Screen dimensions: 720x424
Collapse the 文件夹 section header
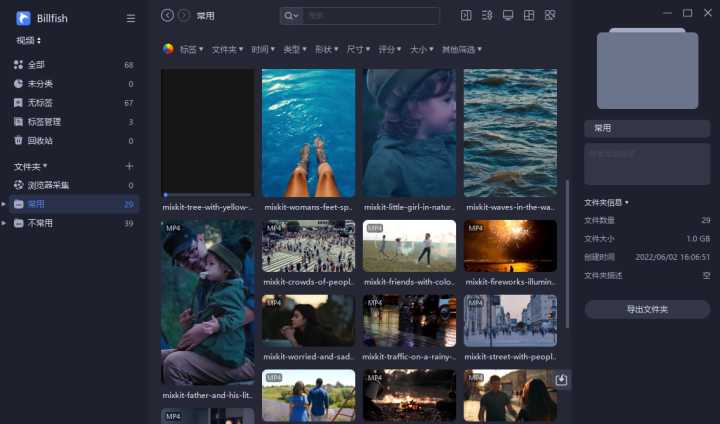30,166
